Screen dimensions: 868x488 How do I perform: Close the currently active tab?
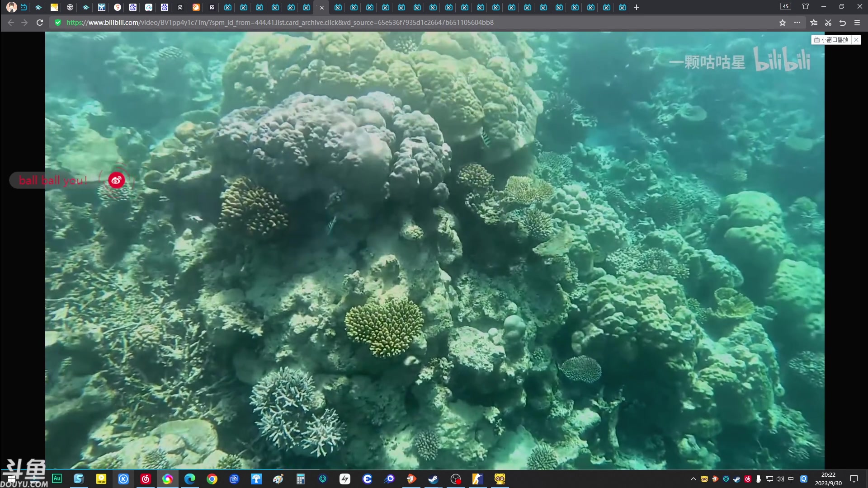tap(322, 8)
